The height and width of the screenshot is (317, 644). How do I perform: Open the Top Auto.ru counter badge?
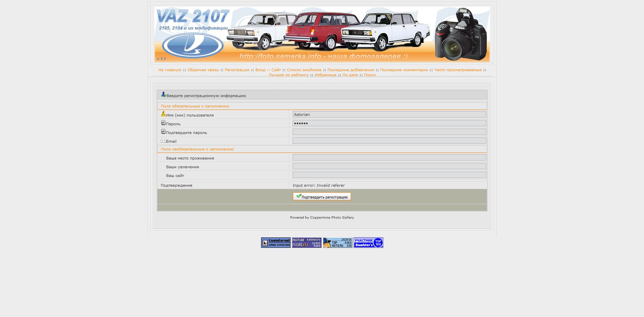tap(337, 242)
